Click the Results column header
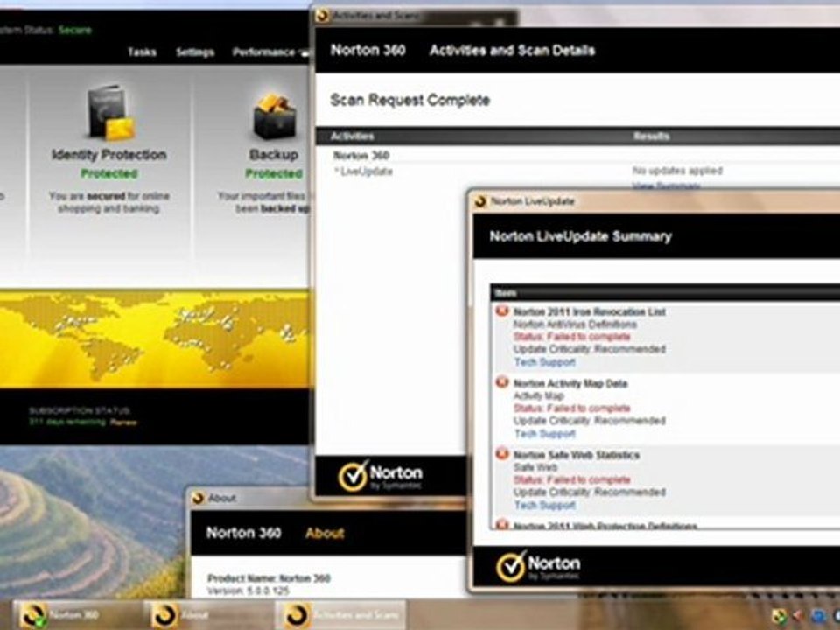Viewport: 840px width, 630px height. [651, 136]
